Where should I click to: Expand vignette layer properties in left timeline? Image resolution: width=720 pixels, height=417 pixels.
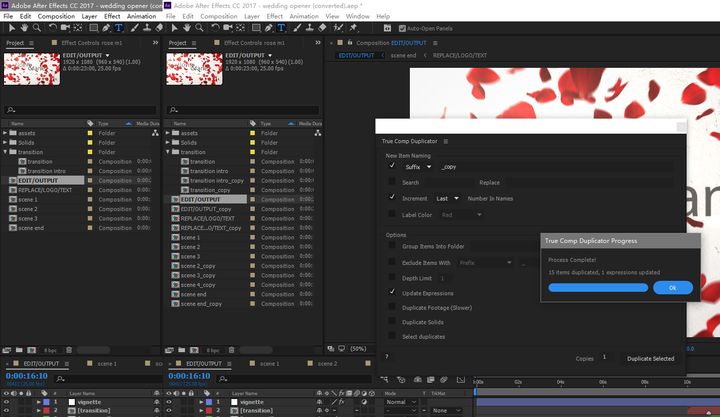(39, 402)
